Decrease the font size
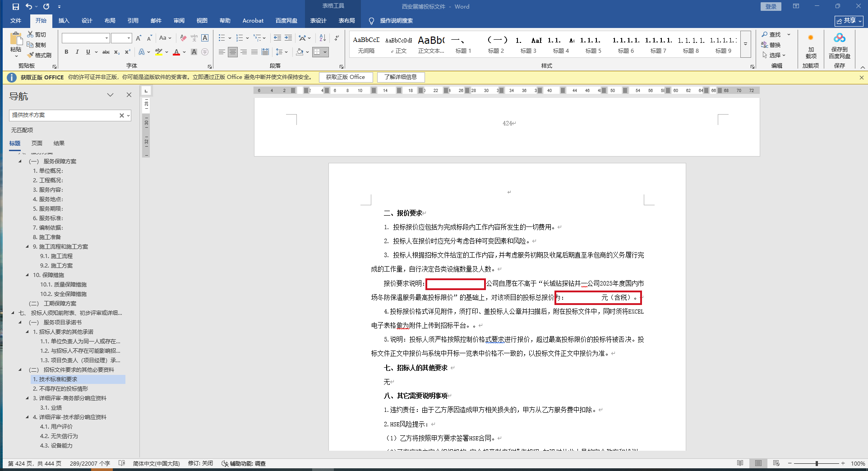Screen dimensions: 868x471 coord(149,38)
